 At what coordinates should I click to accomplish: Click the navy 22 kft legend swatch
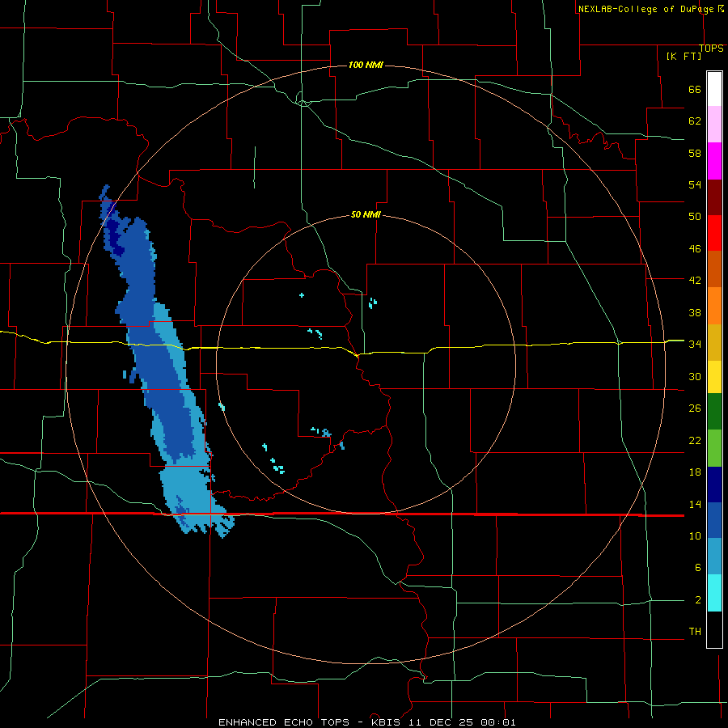(x=714, y=485)
